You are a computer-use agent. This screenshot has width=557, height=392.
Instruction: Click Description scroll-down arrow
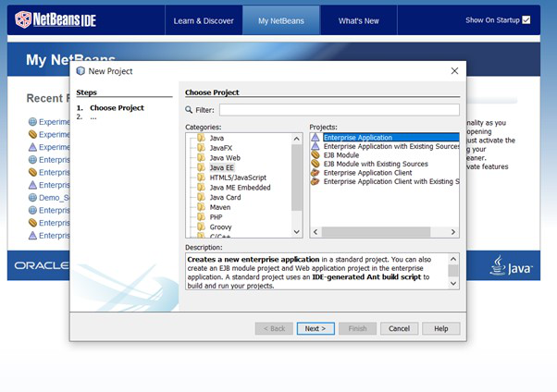[453, 283]
